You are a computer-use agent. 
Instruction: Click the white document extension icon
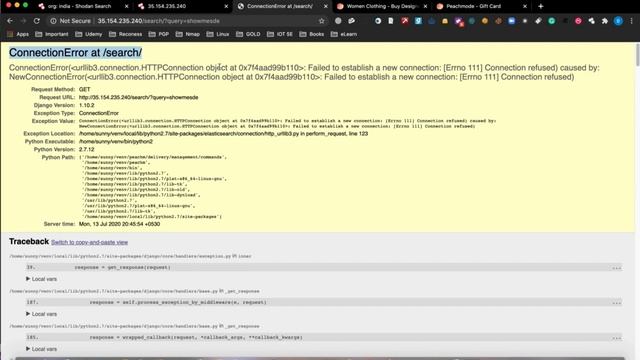point(391,21)
